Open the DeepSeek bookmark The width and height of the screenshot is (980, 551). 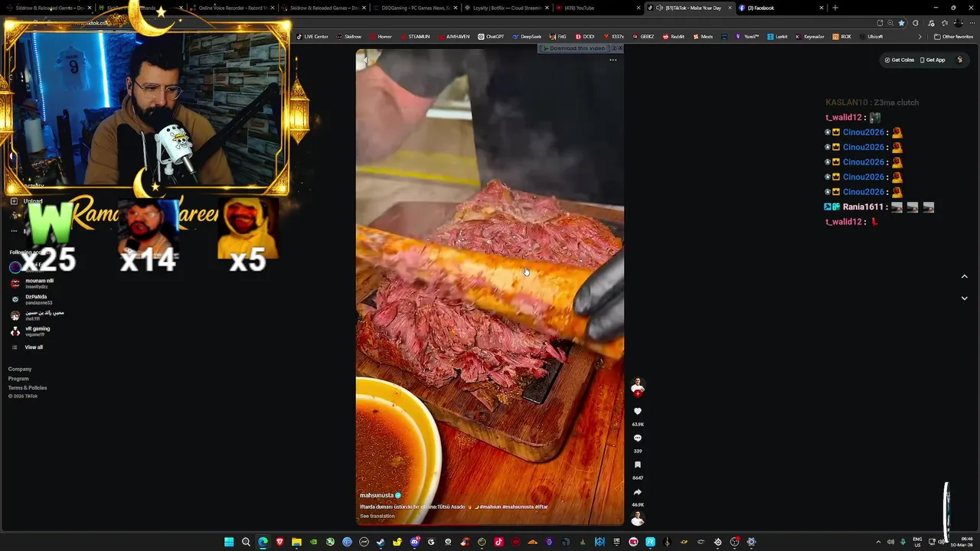point(527,37)
